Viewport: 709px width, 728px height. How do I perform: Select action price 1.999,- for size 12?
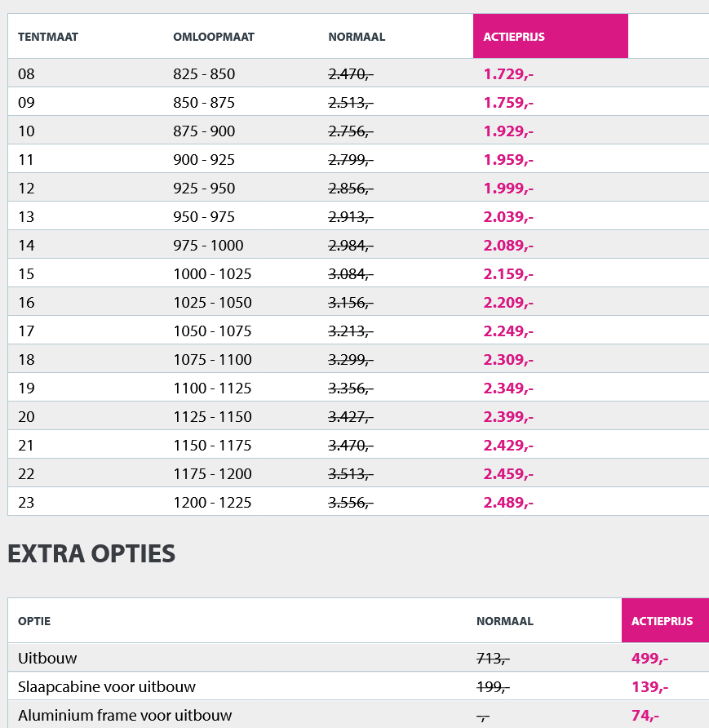[508, 189]
